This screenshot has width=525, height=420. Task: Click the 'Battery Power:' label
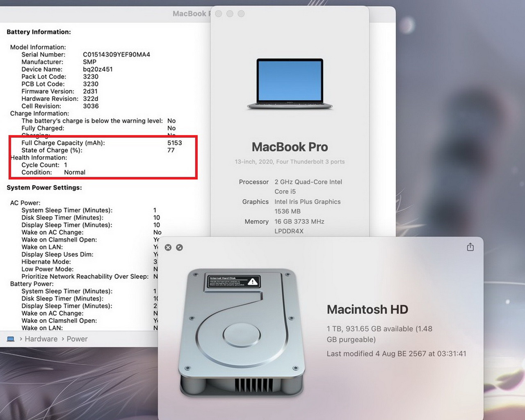32,284
